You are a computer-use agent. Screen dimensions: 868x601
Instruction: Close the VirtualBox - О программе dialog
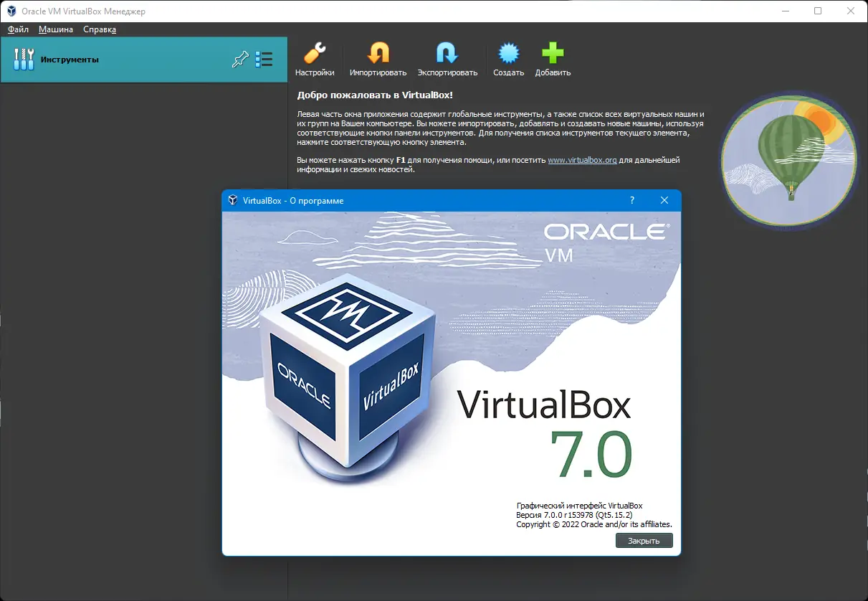pyautogui.click(x=664, y=200)
